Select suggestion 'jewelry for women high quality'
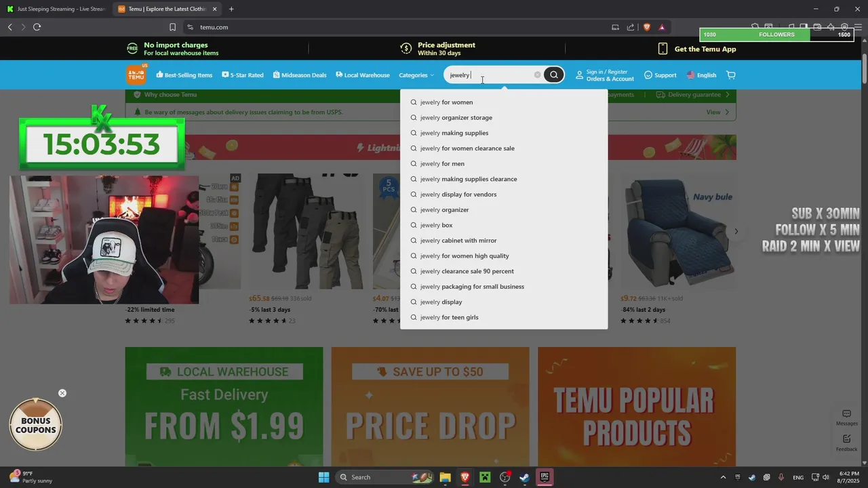 504,256
